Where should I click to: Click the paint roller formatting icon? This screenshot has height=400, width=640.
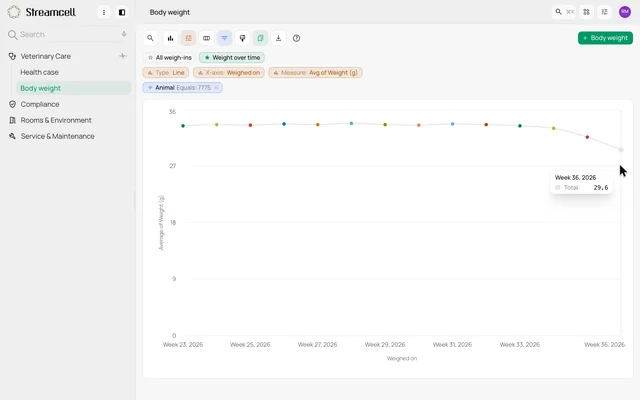[x=242, y=38]
